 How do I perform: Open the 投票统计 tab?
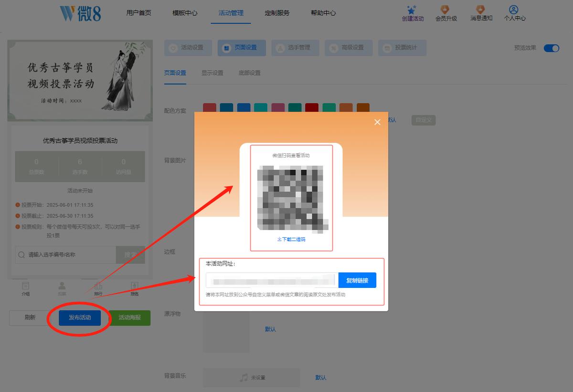coord(401,48)
